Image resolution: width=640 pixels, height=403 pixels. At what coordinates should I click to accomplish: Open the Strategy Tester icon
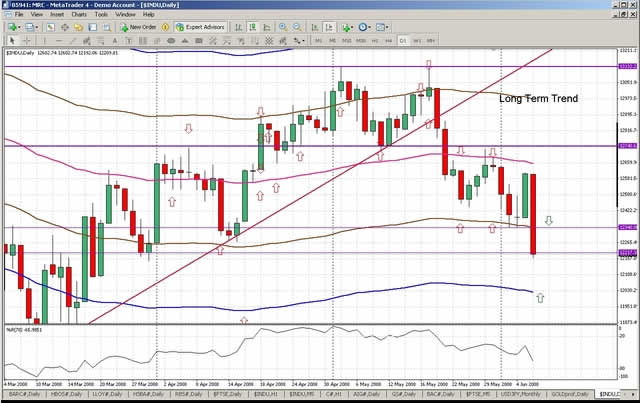(x=107, y=27)
